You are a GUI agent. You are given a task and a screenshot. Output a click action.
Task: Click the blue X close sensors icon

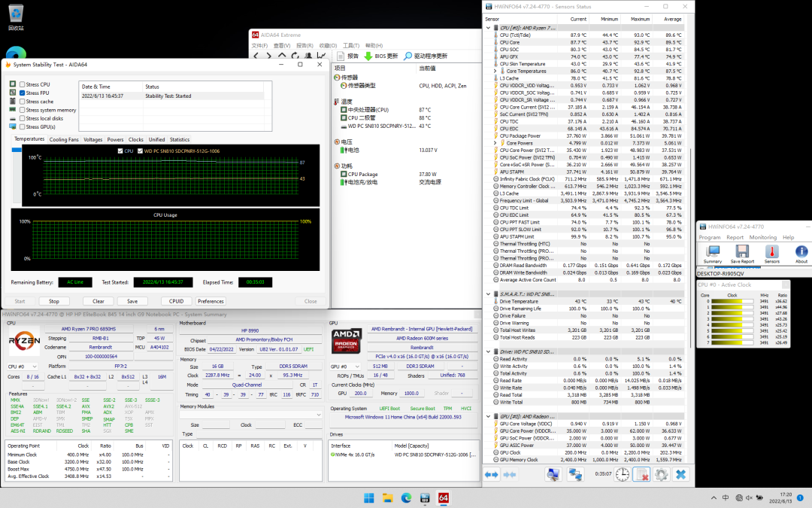tap(680, 474)
